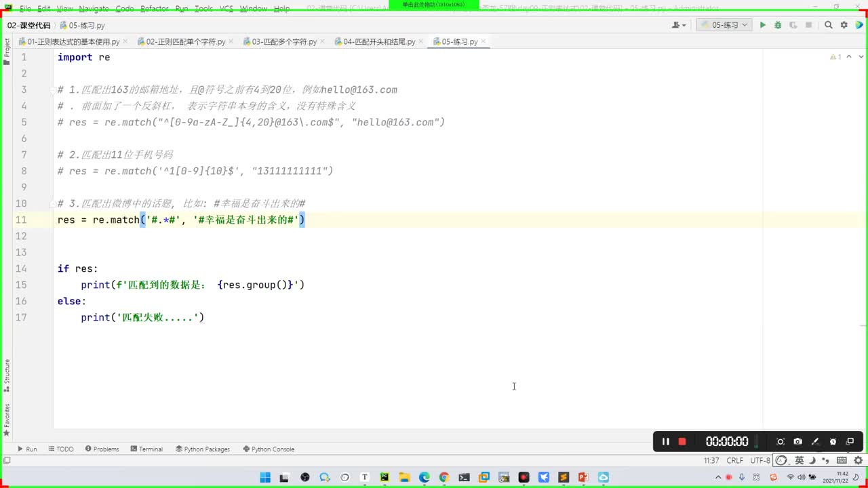Open the Favorites tool window sidebar button
The image size is (868, 488).
(7, 420)
